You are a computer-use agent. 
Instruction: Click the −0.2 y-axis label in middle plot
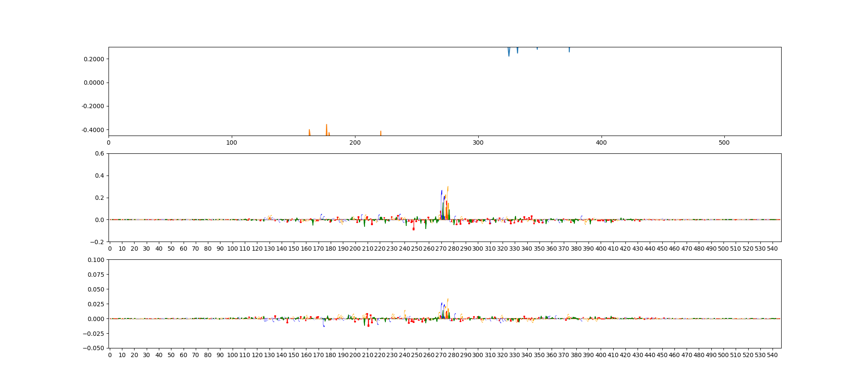pyautogui.click(x=98, y=242)
